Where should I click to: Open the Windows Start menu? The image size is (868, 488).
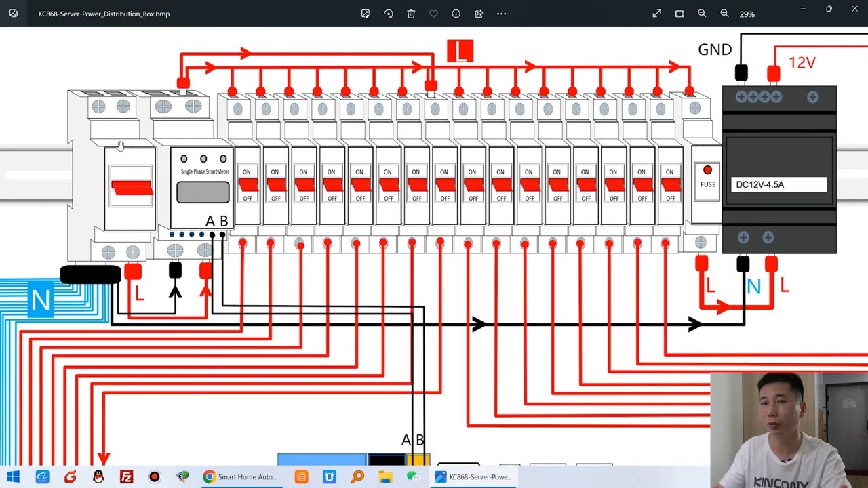[13, 476]
